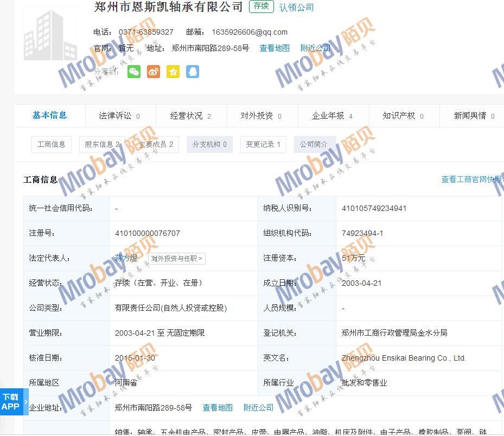Open the 经营状况 tab
Viewport: 504px width, 436px height.
pyautogui.click(x=190, y=116)
